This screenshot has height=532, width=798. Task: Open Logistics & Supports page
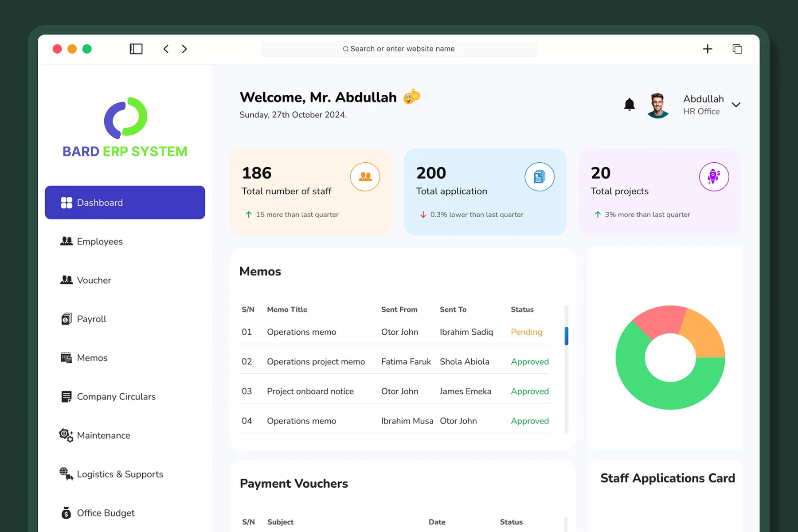[x=120, y=474]
